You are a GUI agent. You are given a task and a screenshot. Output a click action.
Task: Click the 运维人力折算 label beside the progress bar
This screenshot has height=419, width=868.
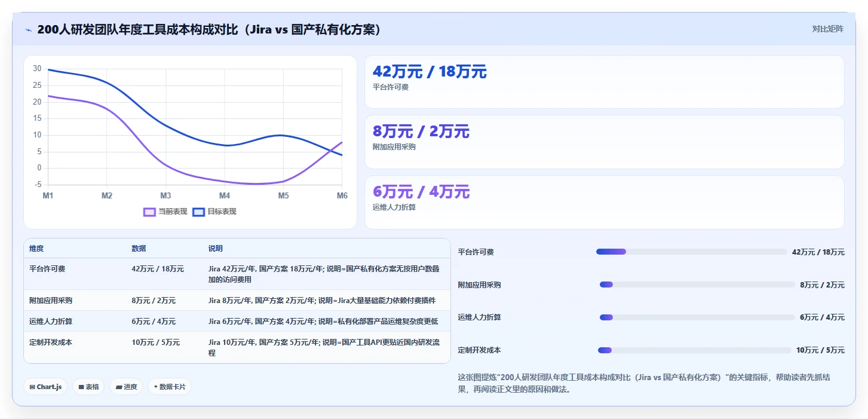click(480, 317)
